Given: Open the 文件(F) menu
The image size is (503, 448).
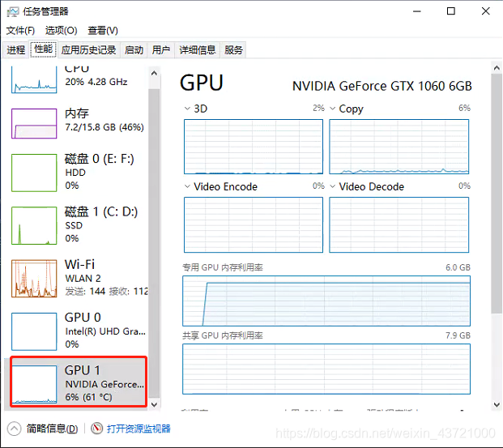Looking at the screenshot, I should pyautogui.click(x=20, y=31).
